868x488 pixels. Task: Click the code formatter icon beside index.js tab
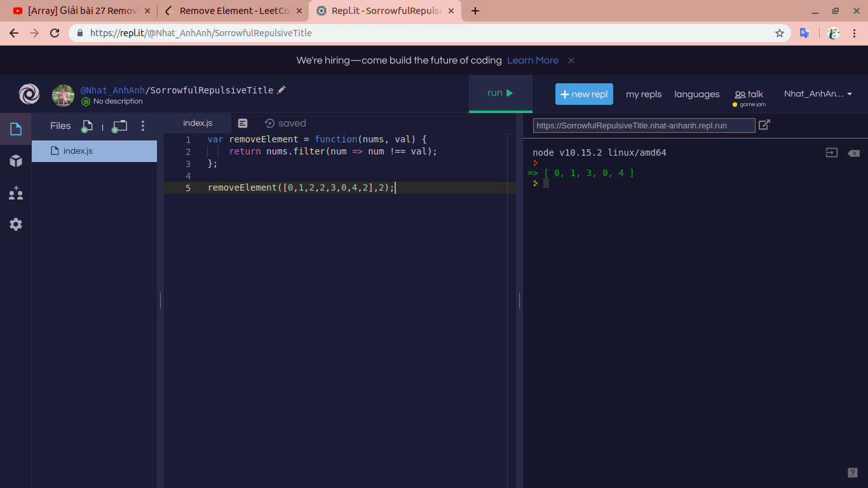(x=243, y=123)
